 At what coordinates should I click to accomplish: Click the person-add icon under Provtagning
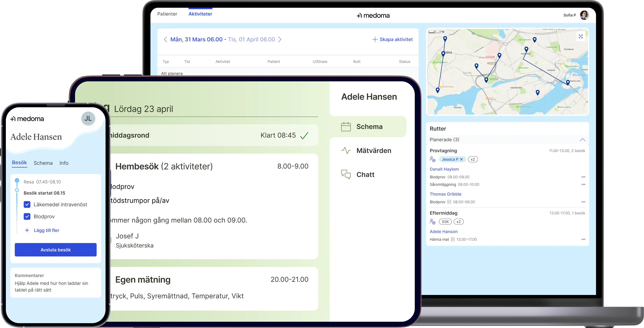[x=433, y=159]
